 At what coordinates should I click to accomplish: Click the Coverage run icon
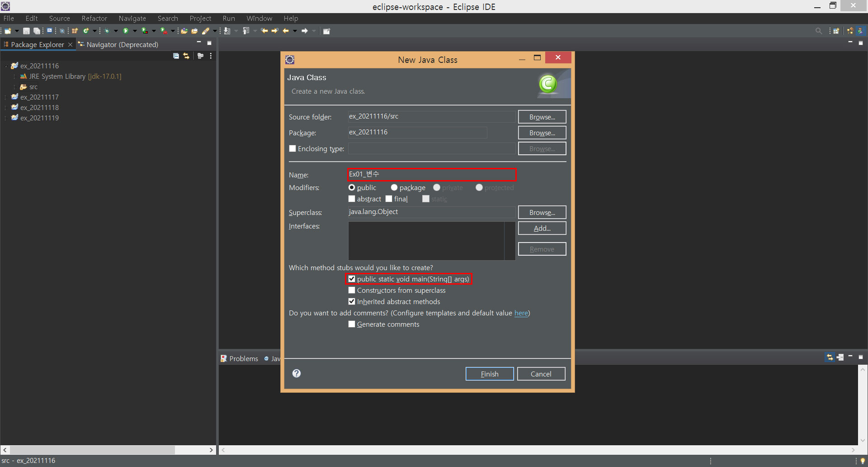click(144, 31)
